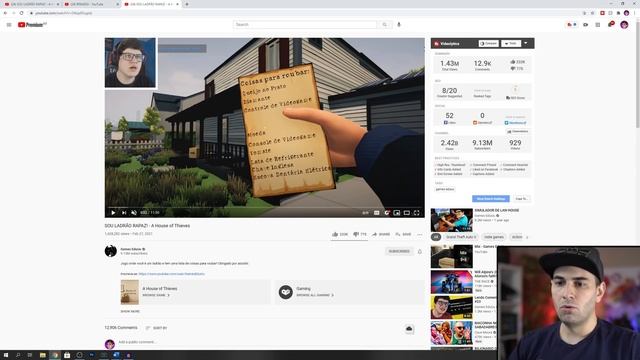Viewport: 640px width, 360px height.
Task: Open Windows taskbar search
Action: coord(18,355)
